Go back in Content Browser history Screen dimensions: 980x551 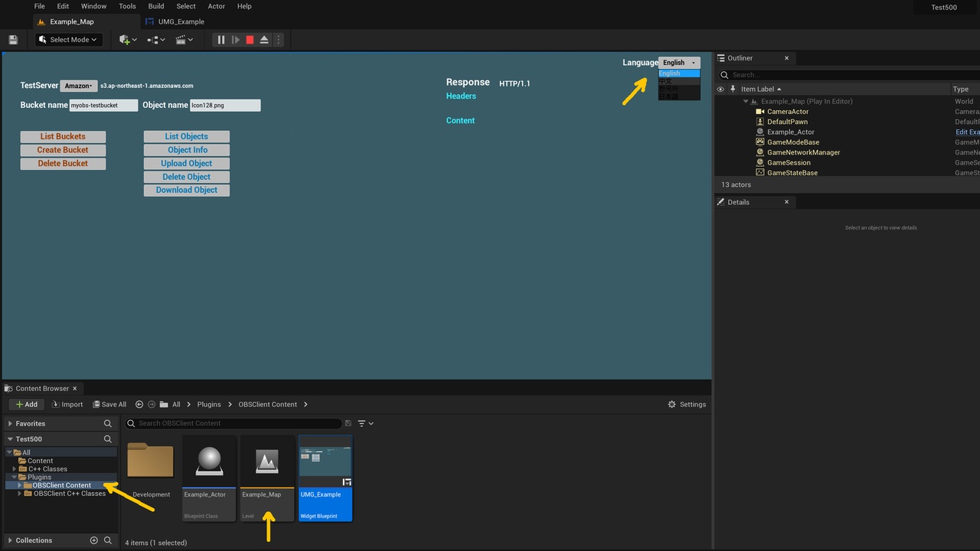139,404
